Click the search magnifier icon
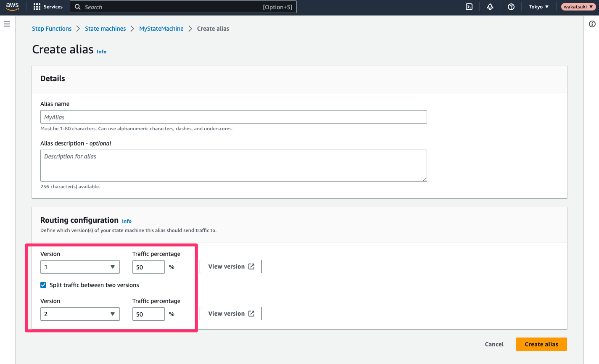 (x=78, y=7)
